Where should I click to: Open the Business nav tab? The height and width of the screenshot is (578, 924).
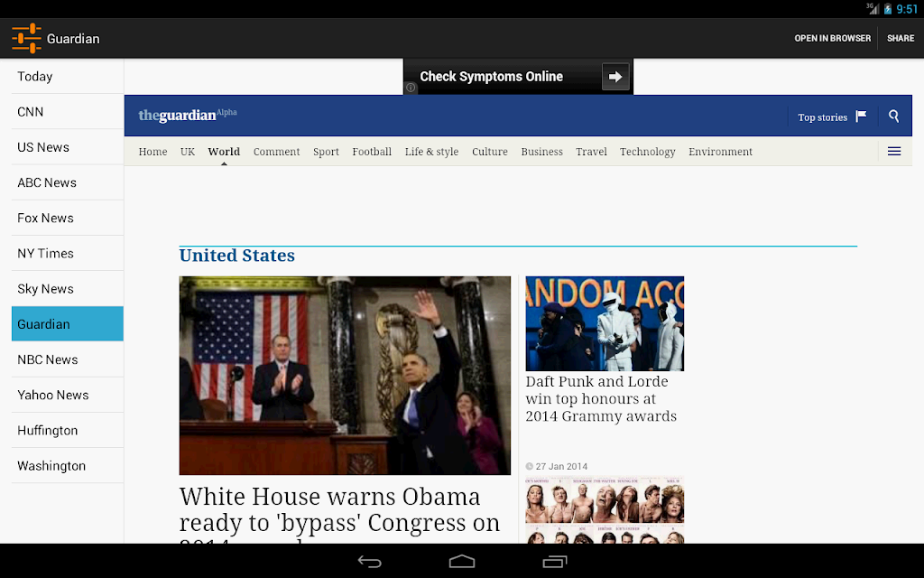(x=541, y=152)
